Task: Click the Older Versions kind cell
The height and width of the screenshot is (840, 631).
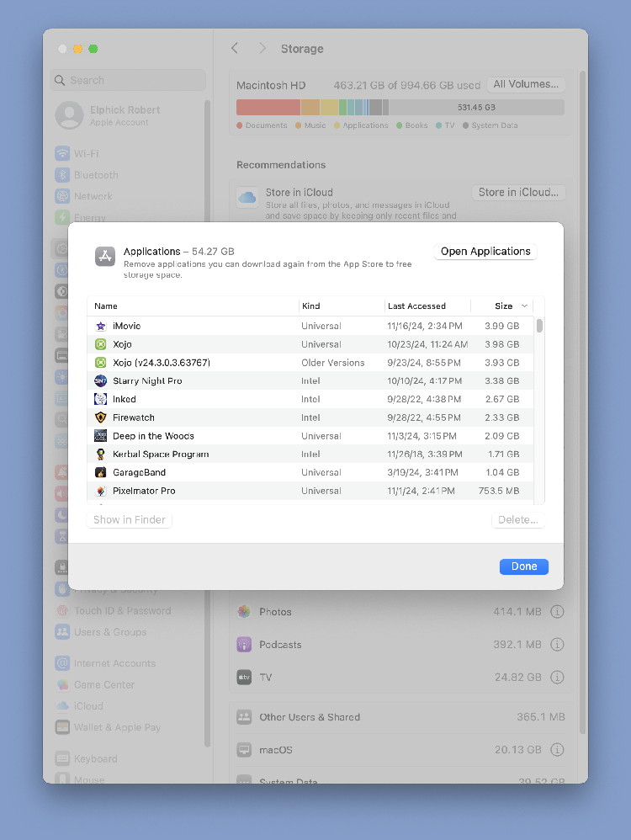Action: coord(332,363)
